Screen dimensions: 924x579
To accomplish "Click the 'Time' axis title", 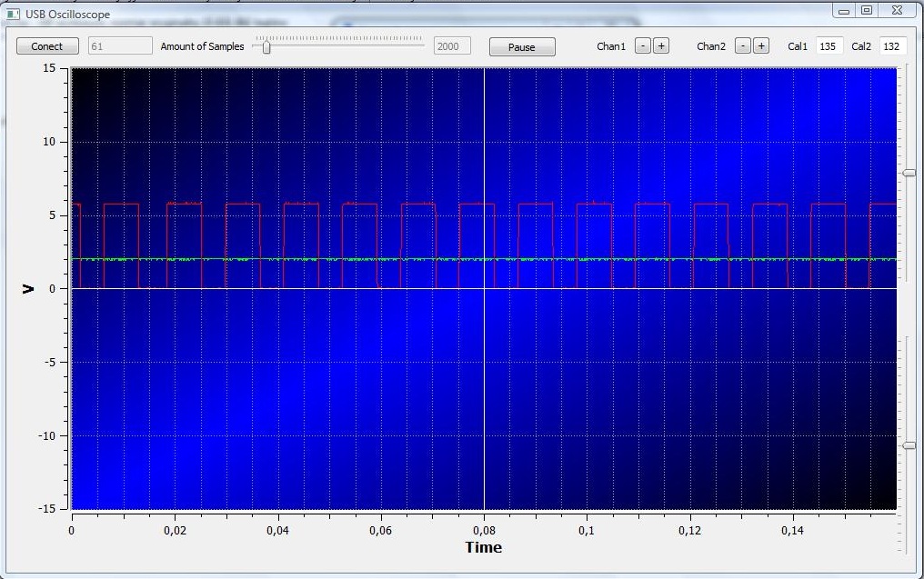I will click(484, 547).
